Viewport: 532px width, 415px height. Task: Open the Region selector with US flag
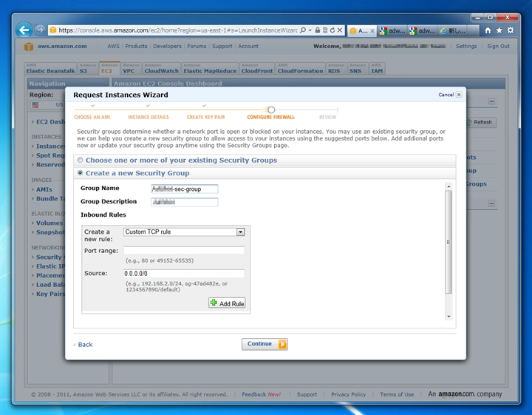point(47,104)
